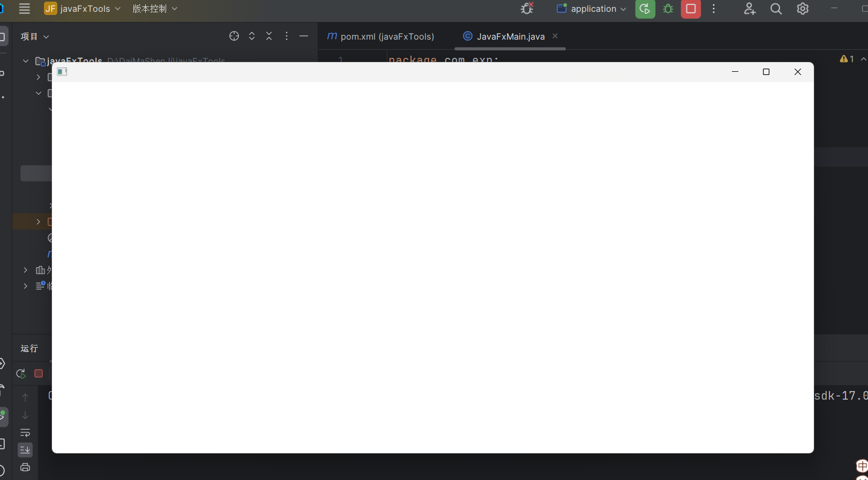The height and width of the screenshot is (480, 868).
Task: Stop the running application with the red button
Action: pyautogui.click(x=691, y=9)
